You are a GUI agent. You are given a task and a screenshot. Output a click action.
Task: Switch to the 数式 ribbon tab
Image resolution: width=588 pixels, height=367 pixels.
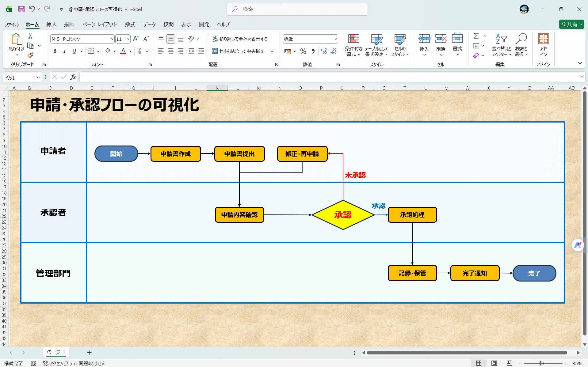[x=130, y=24]
